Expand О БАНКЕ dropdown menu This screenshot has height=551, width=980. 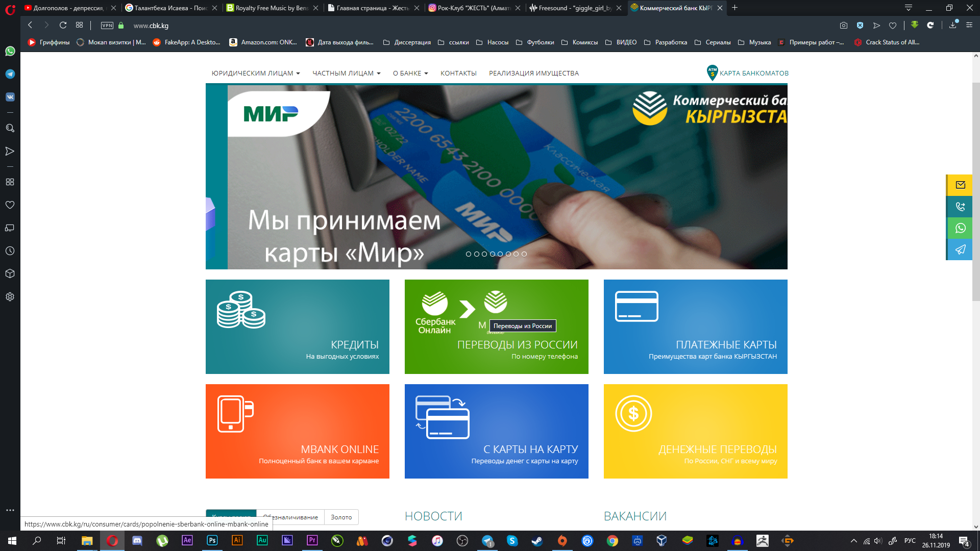(410, 73)
